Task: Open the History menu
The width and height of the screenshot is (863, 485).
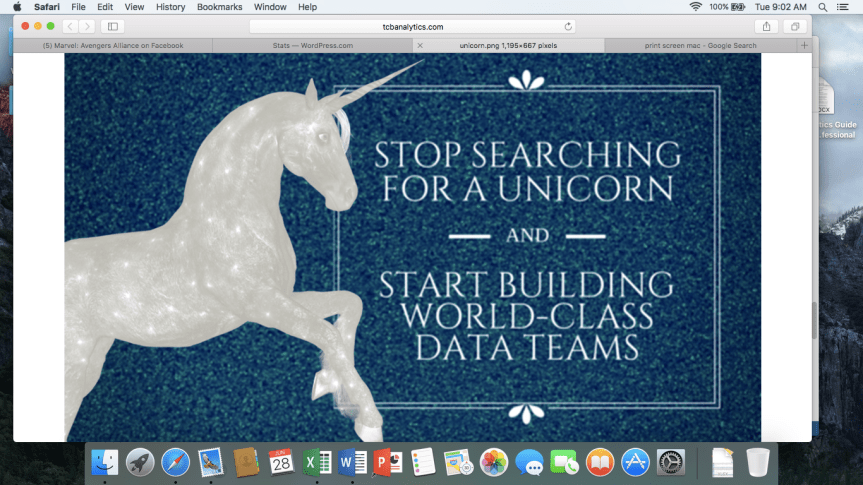Action: tap(171, 7)
